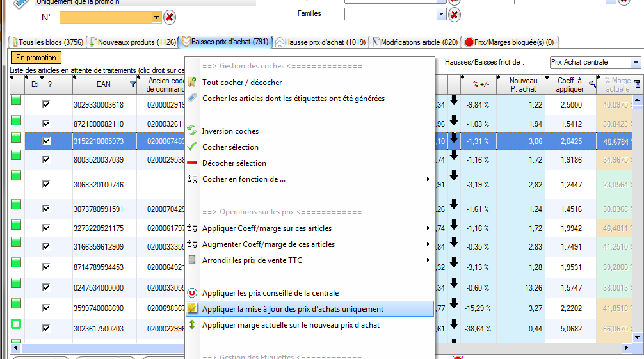Click green status square for EAN 3029330003618
This screenshot has height=359, width=644.
pos(16,100)
